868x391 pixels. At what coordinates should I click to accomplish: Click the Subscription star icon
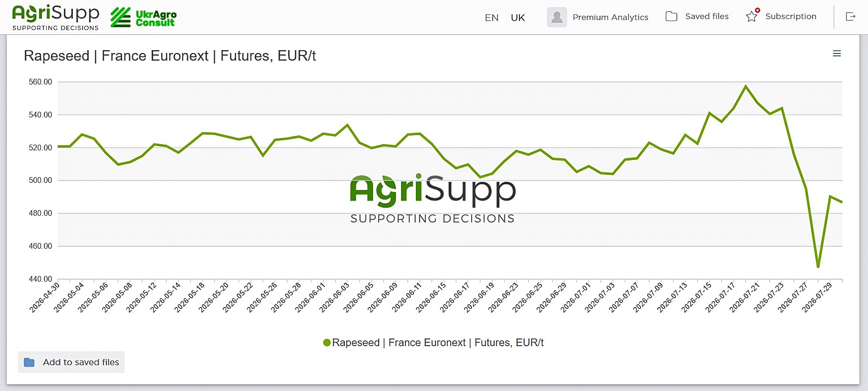[x=752, y=16]
